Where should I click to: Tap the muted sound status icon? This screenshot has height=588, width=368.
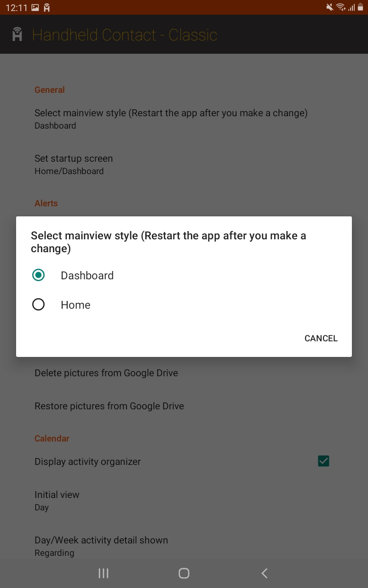[x=329, y=7]
